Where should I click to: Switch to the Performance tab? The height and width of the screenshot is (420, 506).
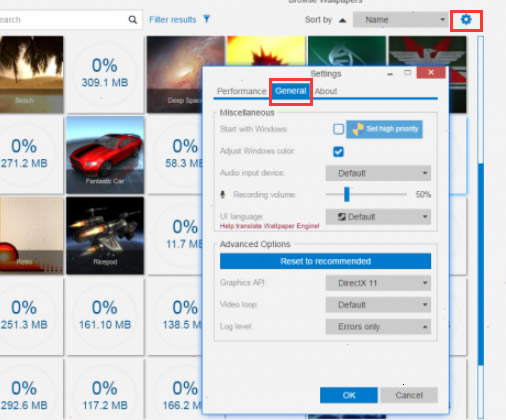(x=241, y=91)
